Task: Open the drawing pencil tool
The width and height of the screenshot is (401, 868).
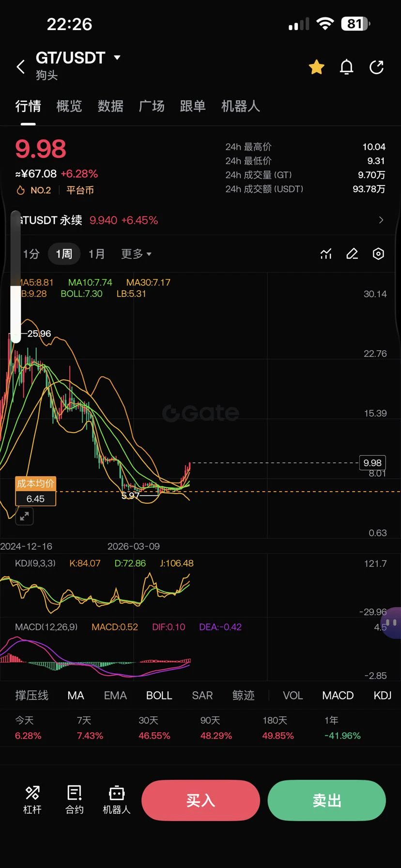Action: [x=352, y=254]
